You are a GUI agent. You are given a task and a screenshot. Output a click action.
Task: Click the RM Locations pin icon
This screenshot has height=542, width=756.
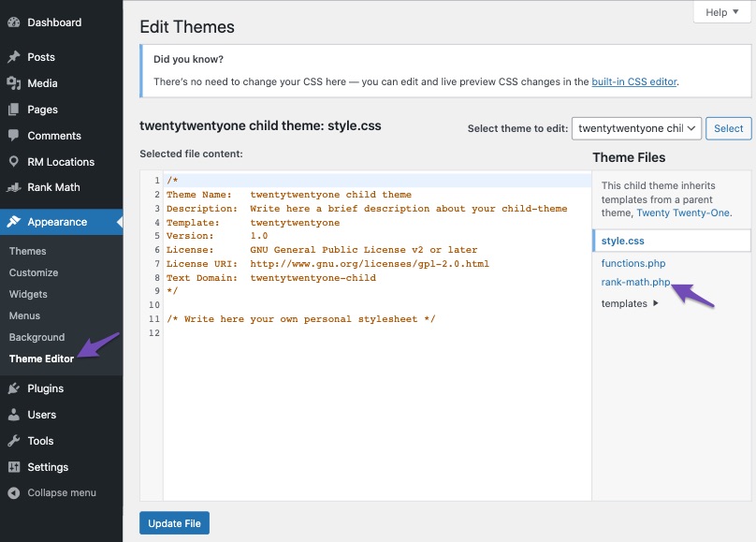tap(14, 162)
